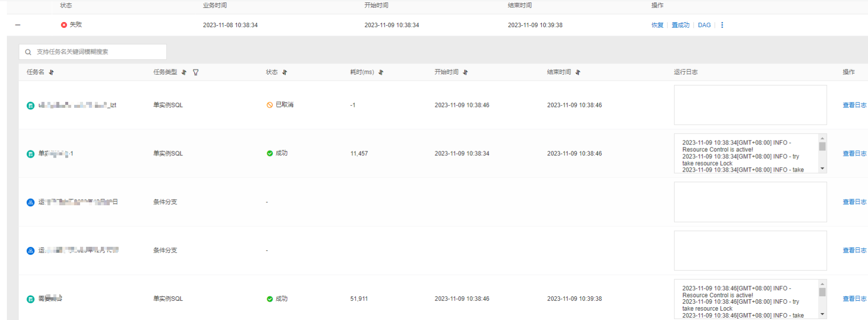Open the DAG view link
The image size is (868, 320).
(704, 25)
